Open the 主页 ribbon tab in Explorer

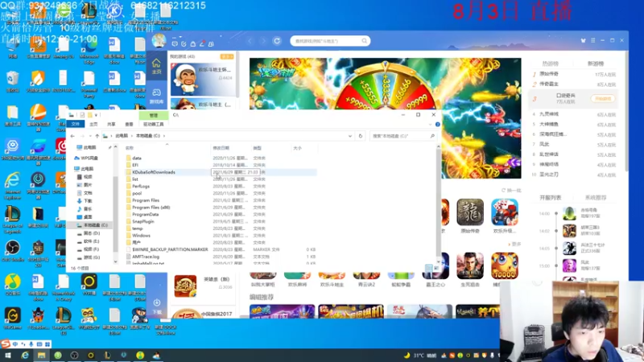click(x=93, y=124)
